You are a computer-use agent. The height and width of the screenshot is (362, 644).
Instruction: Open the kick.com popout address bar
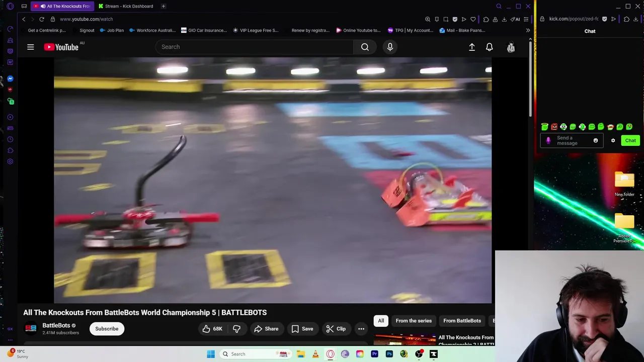[574, 19]
